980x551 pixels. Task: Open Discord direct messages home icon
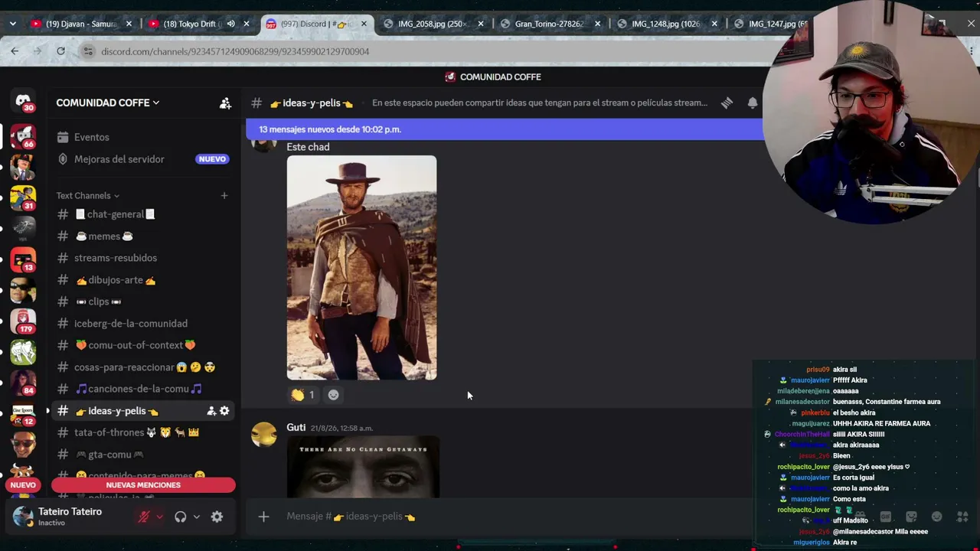coord(23,101)
